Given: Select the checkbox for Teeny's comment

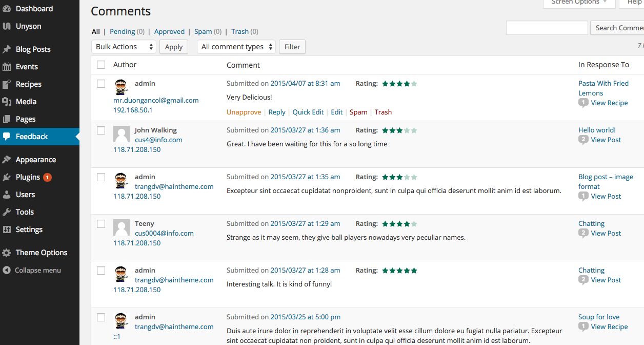Looking at the screenshot, I should click(x=101, y=224).
